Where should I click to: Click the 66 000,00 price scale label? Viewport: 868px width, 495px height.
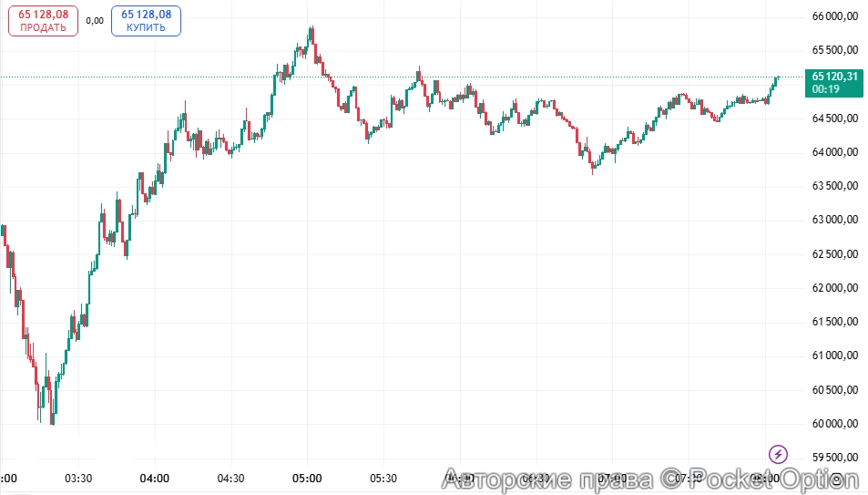click(835, 16)
